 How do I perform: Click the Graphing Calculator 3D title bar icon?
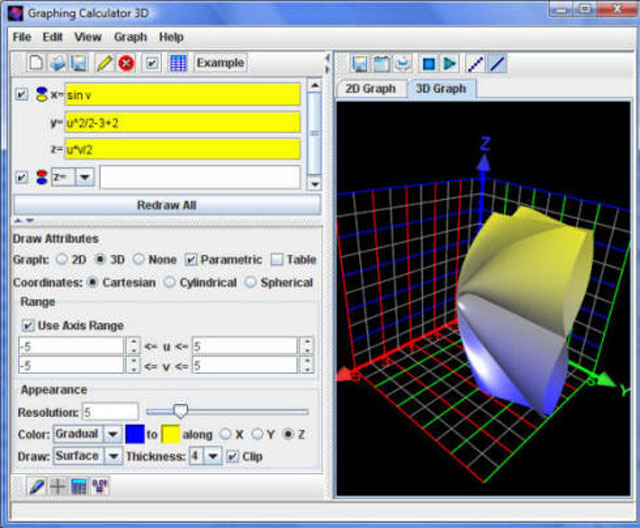[16, 13]
